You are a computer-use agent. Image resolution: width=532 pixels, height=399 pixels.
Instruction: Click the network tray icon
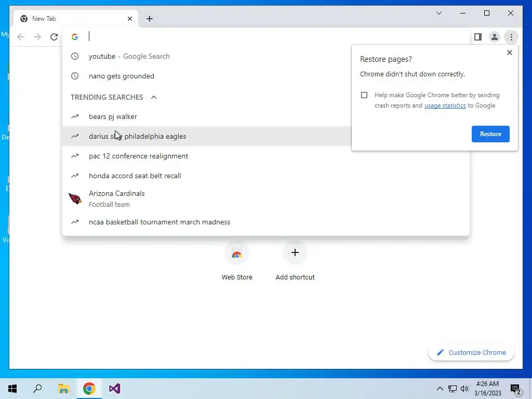tap(453, 389)
